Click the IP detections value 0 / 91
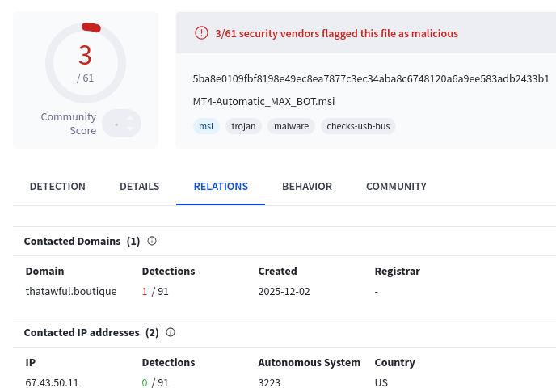The width and height of the screenshot is (556, 392). click(155, 383)
